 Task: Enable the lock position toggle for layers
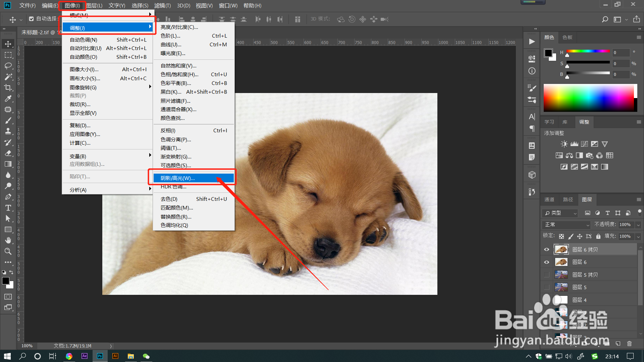(580, 236)
